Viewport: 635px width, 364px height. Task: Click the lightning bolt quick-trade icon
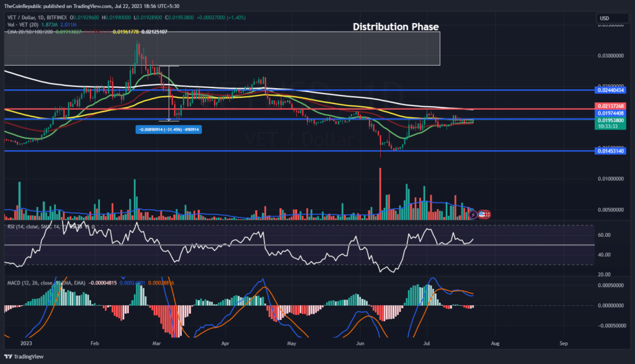pyautogui.click(x=473, y=214)
